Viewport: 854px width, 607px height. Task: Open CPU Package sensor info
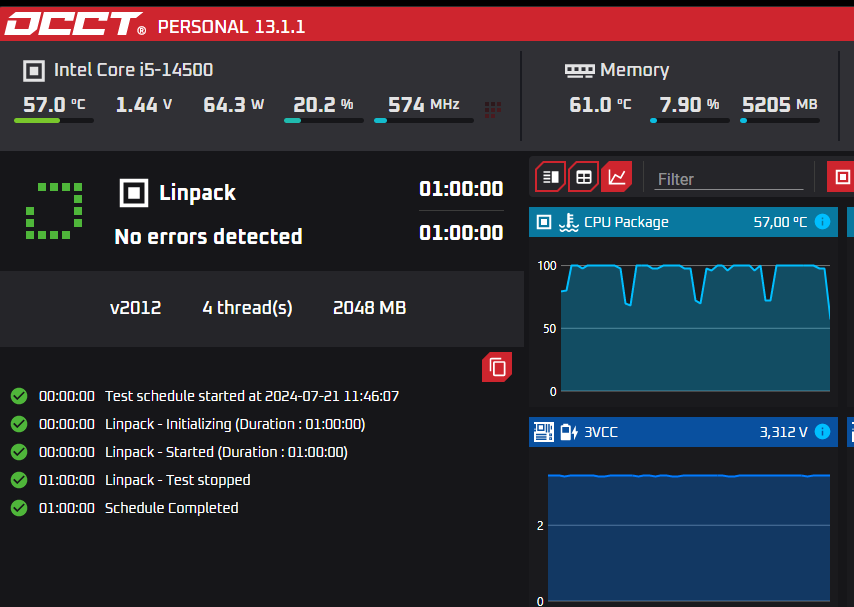(x=822, y=222)
